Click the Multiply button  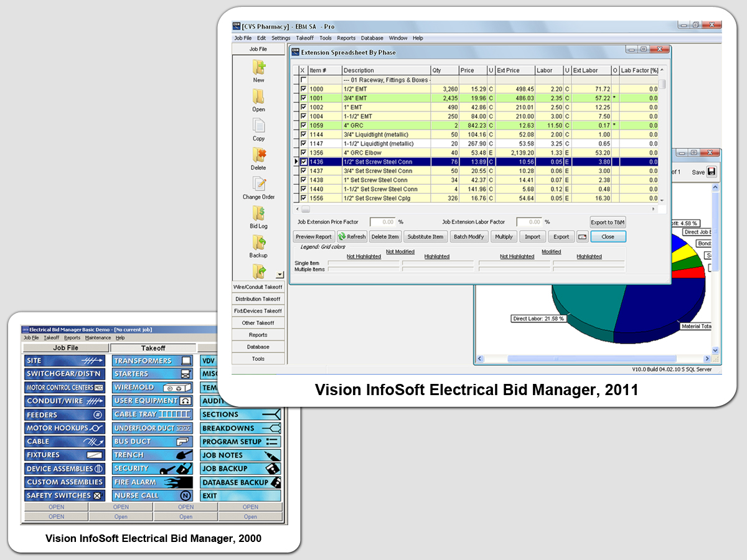(x=504, y=236)
